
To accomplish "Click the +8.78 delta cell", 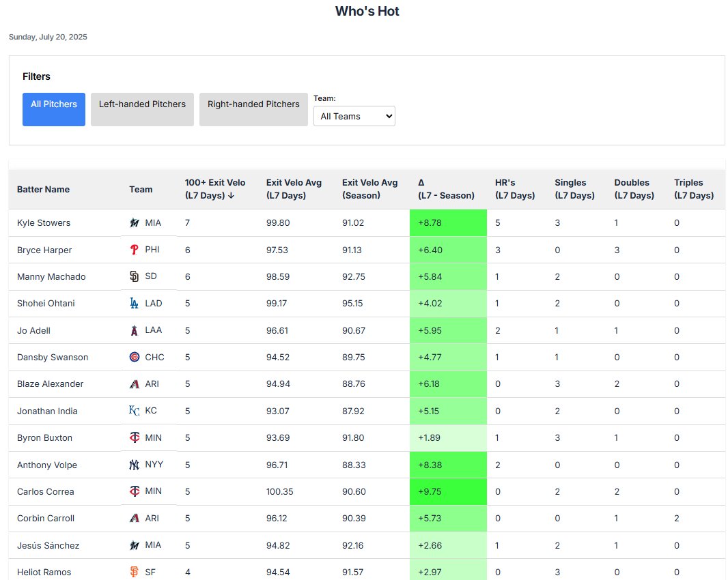I will click(448, 222).
